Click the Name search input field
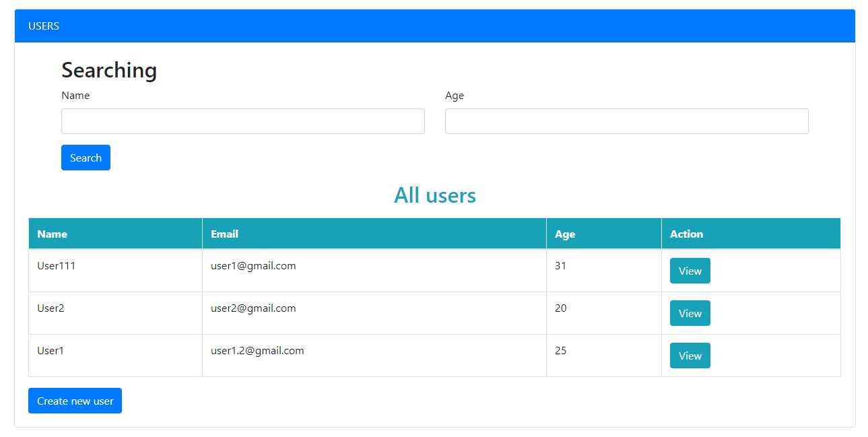This screenshot has height=437, width=868. click(x=242, y=121)
